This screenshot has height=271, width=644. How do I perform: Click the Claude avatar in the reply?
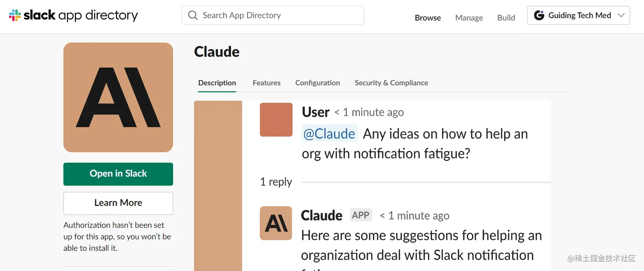click(276, 223)
